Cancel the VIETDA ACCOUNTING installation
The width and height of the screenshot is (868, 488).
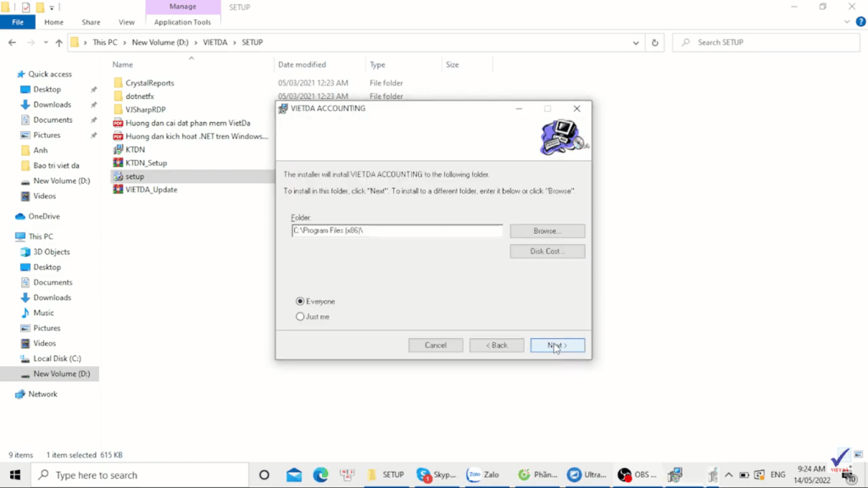(436, 346)
